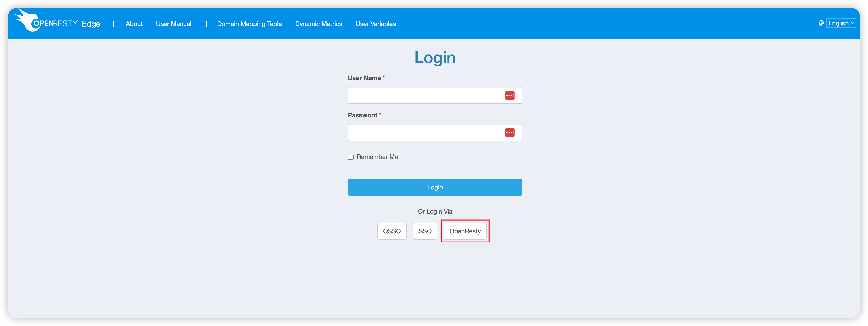Click the Edge product name text
The image size is (868, 326).
[91, 24]
